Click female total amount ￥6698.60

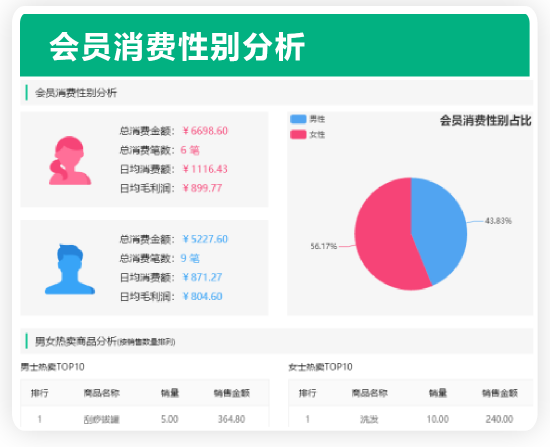click(205, 131)
